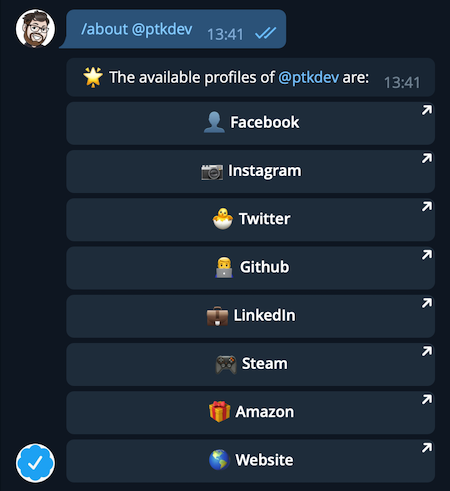Open the Facebook profile button
Image resolution: width=450 pixels, height=491 pixels.
[250, 123]
